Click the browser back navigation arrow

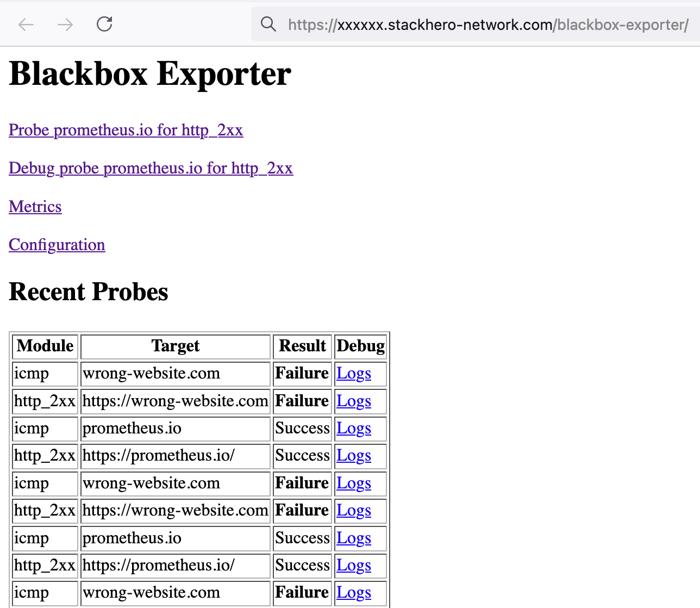pos(26,24)
